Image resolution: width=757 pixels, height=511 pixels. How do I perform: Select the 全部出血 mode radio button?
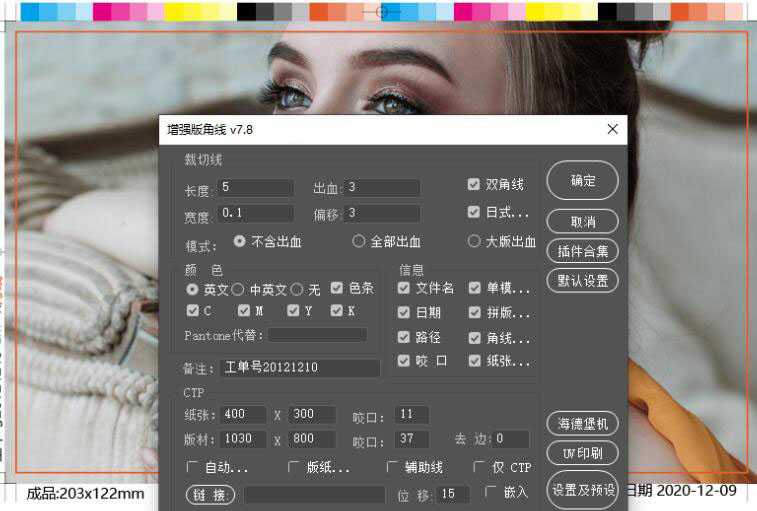[359, 241]
